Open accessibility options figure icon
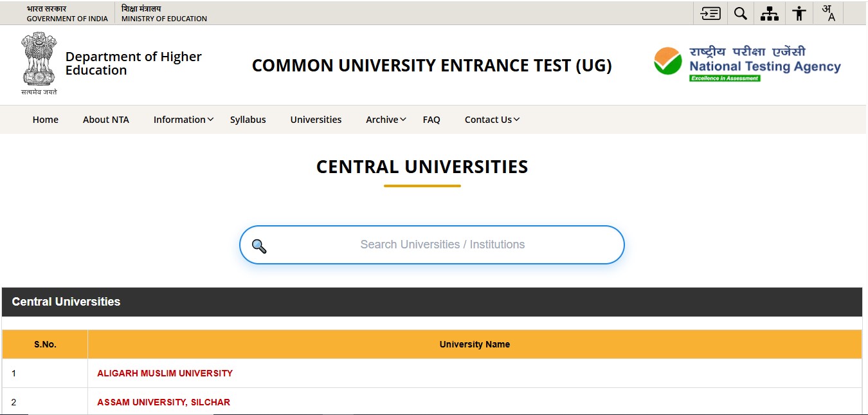Screen dimensions: 868x415 799,14
